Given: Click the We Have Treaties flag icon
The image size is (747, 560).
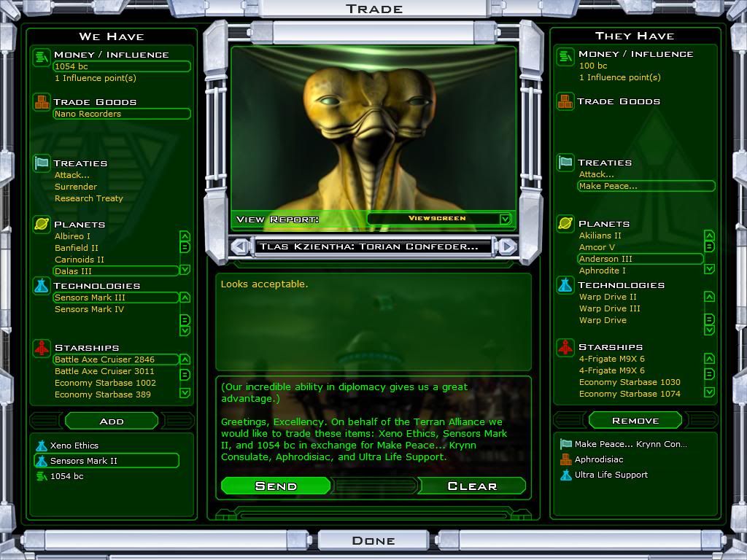Looking at the screenshot, I should (42, 163).
